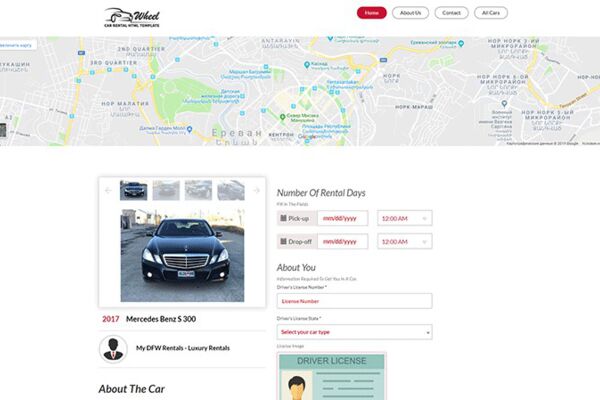Click the Drop-off calendar icon
Viewport: 600px width, 400px height.
pyautogui.click(x=284, y=242)
